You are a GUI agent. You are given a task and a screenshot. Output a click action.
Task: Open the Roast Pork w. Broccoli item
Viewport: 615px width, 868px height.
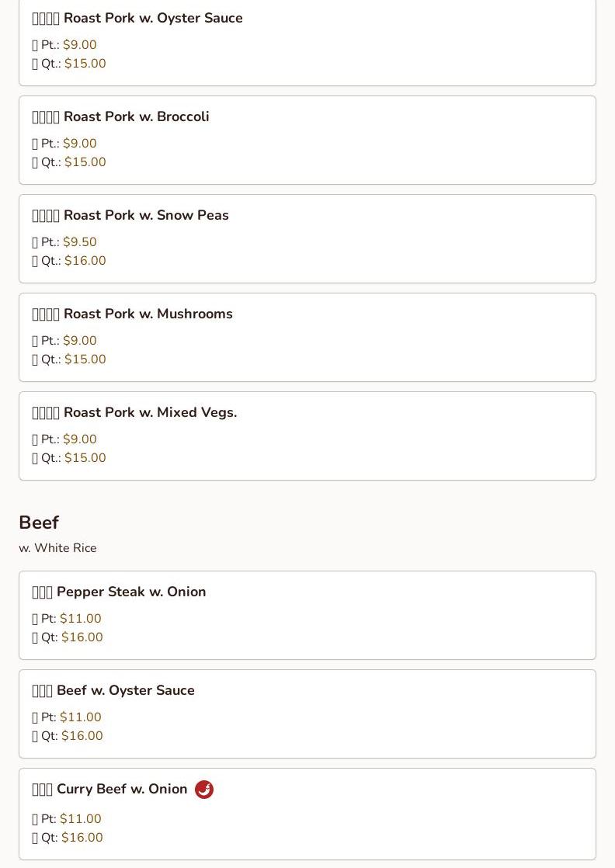tap(136, 116)
